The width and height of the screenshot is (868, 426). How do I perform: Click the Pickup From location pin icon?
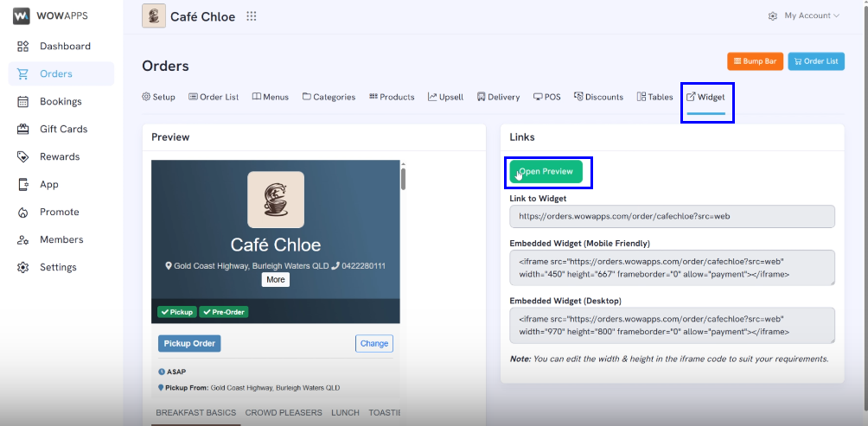[x=161, y=388]
